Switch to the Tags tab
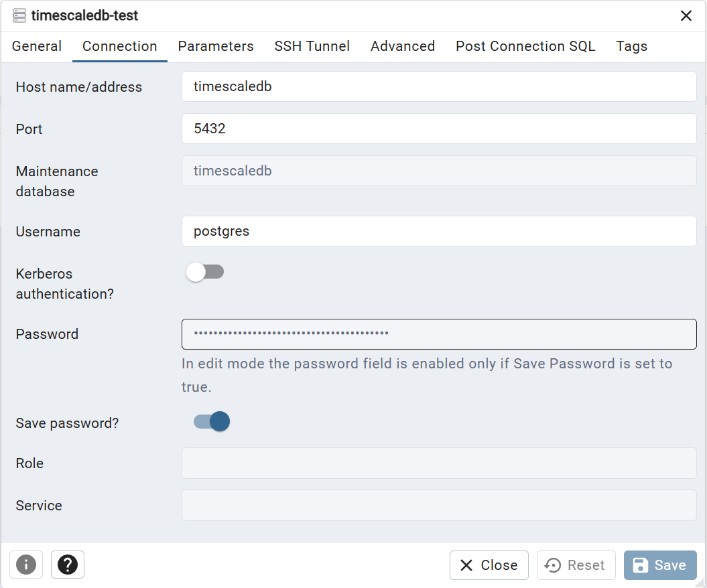Screen dimensions: 707x588 click(632, 46)
